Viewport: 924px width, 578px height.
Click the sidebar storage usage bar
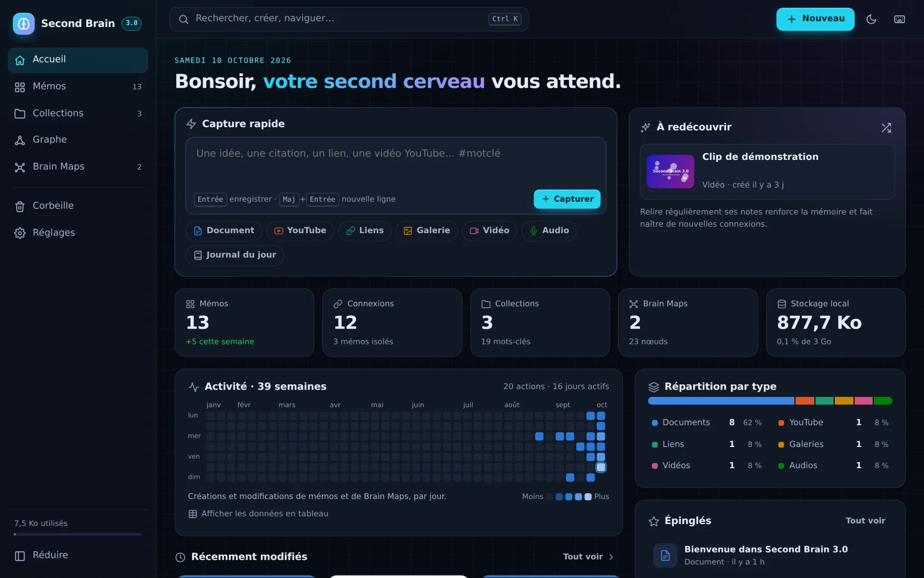(77, 534)
